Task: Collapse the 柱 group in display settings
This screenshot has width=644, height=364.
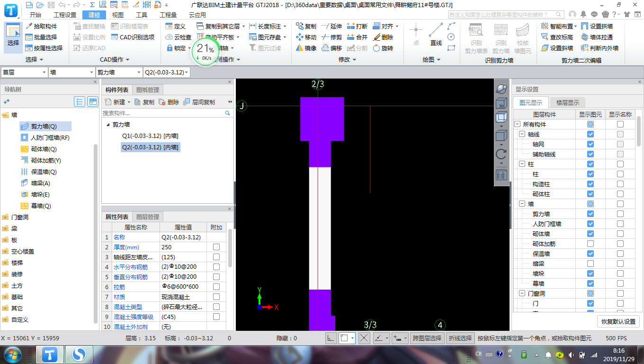Action: pos(522,164)
